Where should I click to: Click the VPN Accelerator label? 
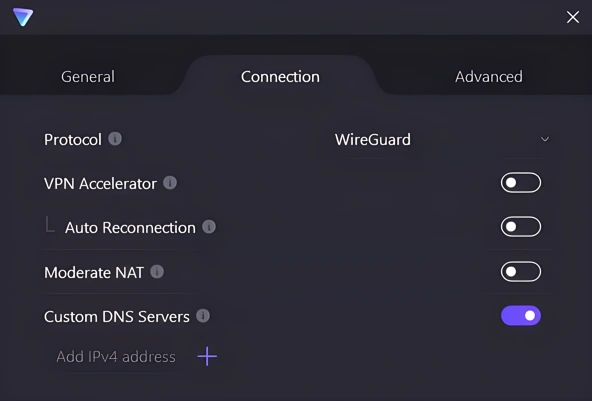pyautogui.click(x=100, y=184)
